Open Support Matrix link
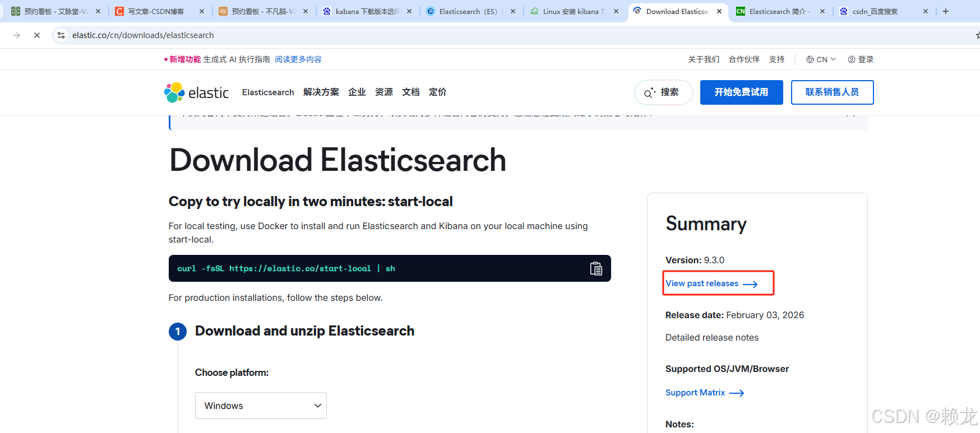Screen dimensions: 980x433 [x=705, y=393]
